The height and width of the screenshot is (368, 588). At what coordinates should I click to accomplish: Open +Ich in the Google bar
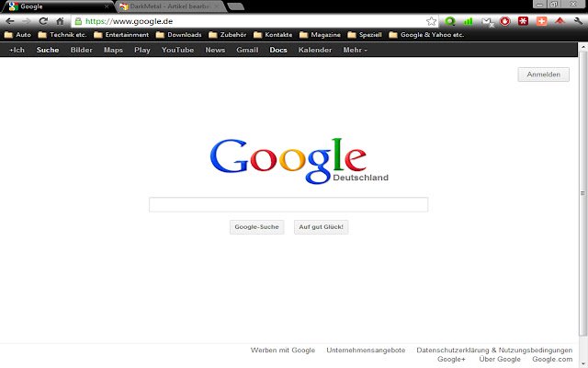[17, 50]
